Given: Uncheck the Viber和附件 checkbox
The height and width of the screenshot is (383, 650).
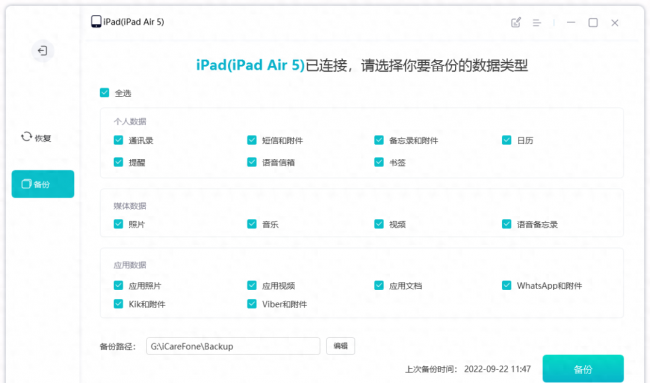Looking at the screenshot, I should point(252,304).
